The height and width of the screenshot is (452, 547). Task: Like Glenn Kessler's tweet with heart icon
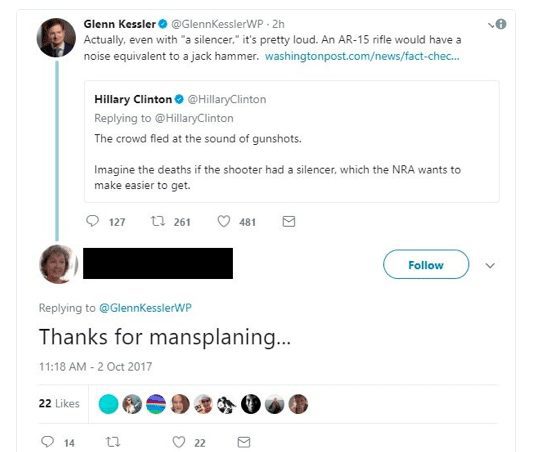[x=224, y=221]
